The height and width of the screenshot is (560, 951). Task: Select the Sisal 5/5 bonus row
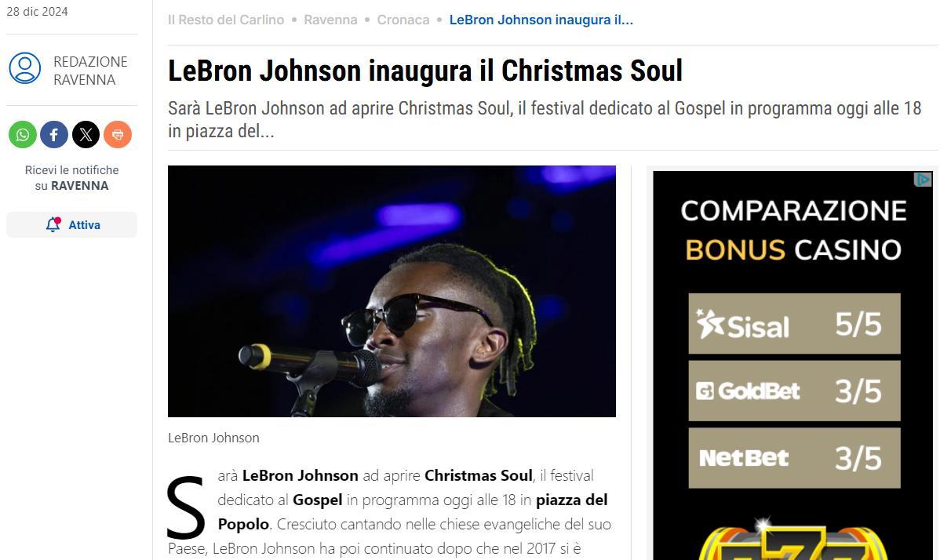tap(794, 323)
